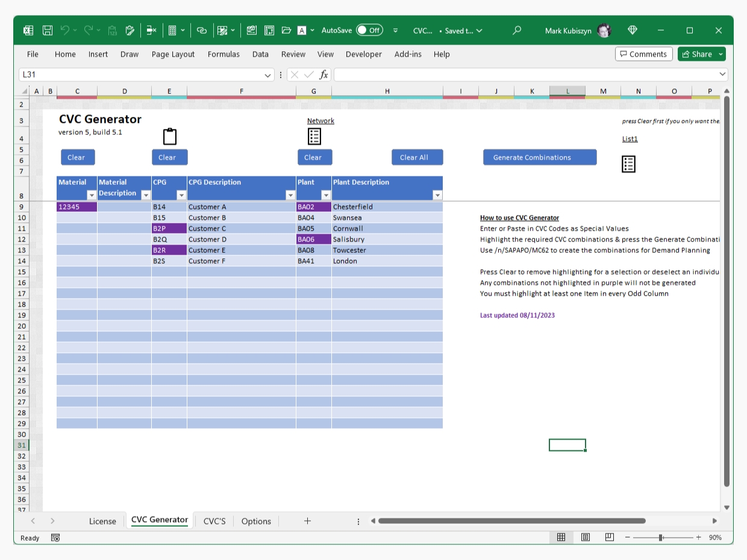Viewport: 747px width, 560px height.
Task: Open the Material column filter dropdown
Action: click(x=92, y=195)
